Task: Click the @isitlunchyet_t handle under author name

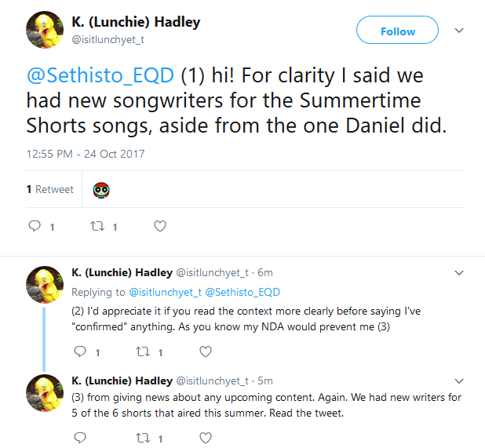Action: [x=108, y=39]
